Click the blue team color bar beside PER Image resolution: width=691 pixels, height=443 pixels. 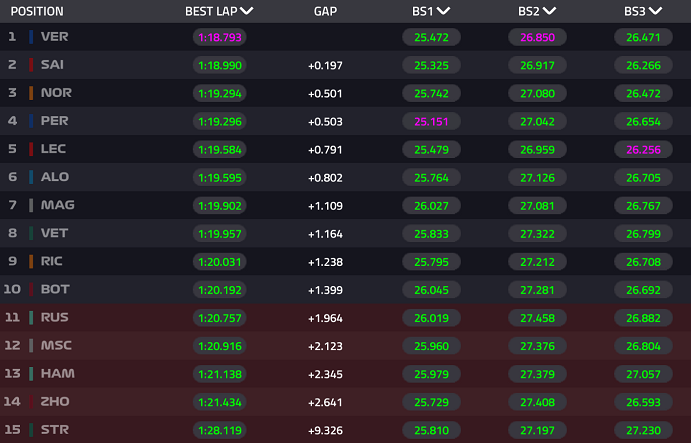pos(31,121)
